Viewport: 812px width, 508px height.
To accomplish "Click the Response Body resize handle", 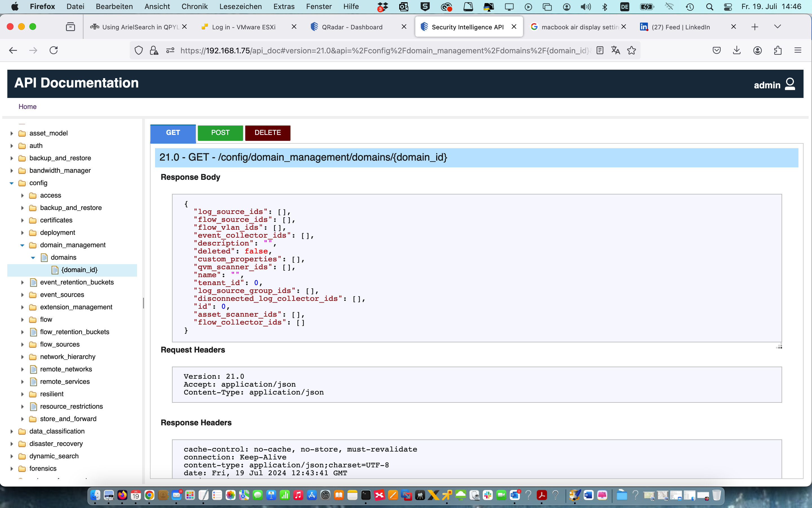I will point(779,346).
